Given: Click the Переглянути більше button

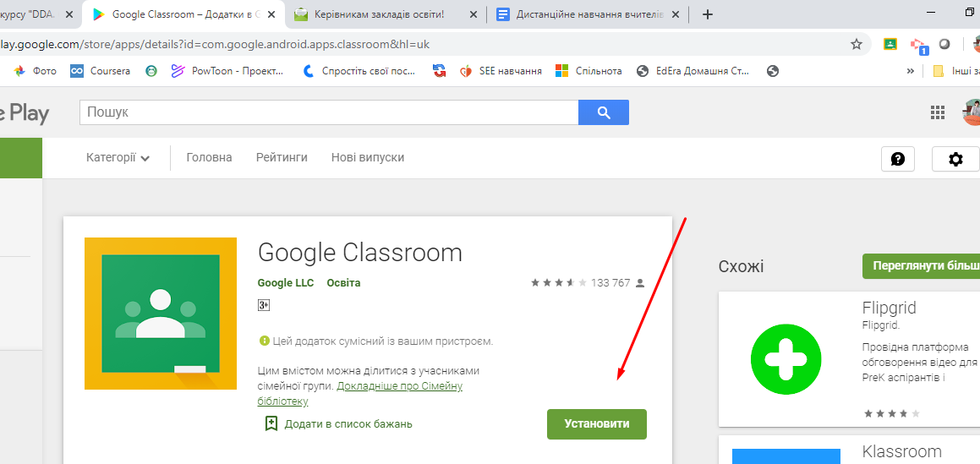Looking at the screenshot, I should [922, 266].
